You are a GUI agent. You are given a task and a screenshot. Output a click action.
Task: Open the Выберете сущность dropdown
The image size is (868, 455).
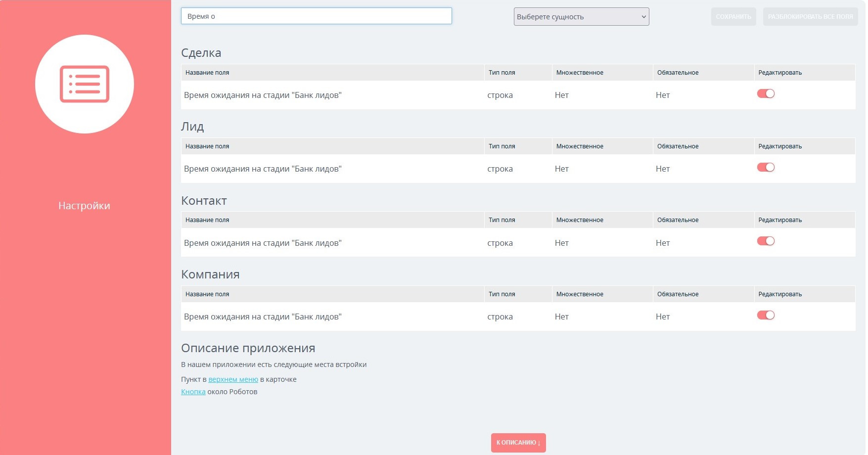coord(581,17)
